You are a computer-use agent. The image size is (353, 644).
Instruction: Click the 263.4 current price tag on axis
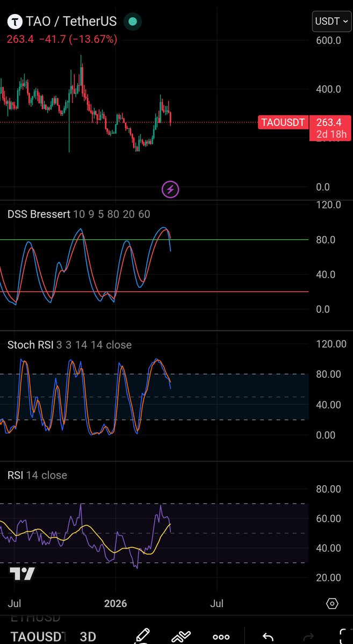pos(330,128)
